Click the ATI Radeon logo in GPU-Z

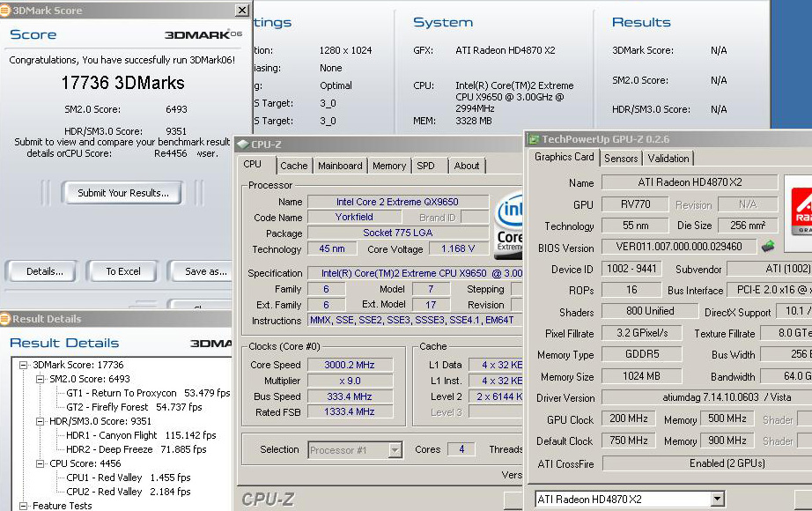(x=800, y=210)
